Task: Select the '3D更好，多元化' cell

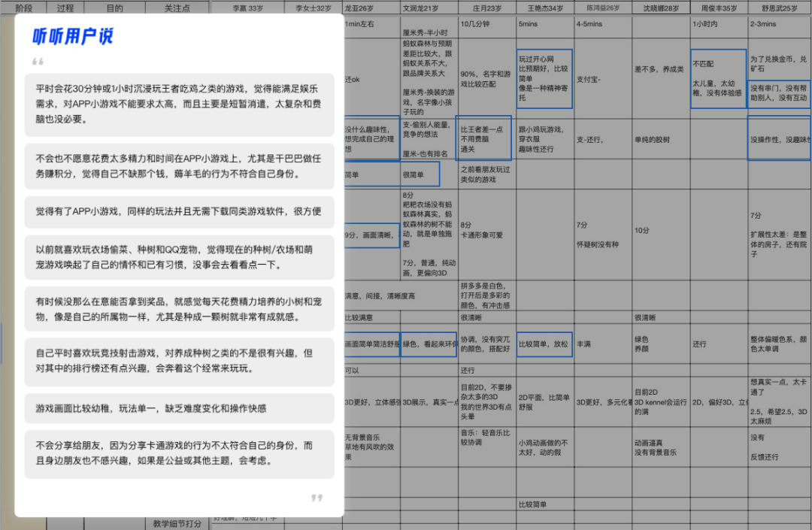Action: [603, 401]
